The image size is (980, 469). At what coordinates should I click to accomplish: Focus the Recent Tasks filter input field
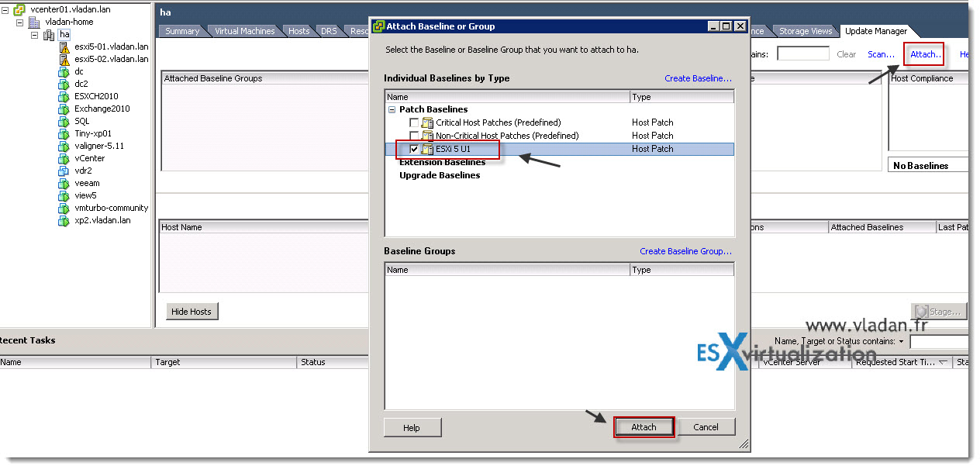[x=940, y=342]
